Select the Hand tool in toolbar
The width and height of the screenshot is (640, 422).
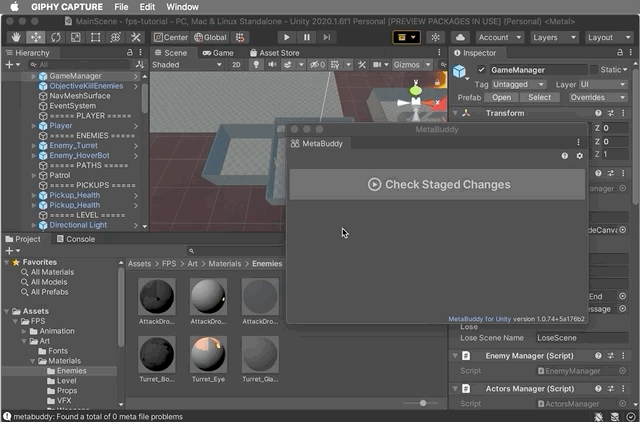(x=16, y=37)
